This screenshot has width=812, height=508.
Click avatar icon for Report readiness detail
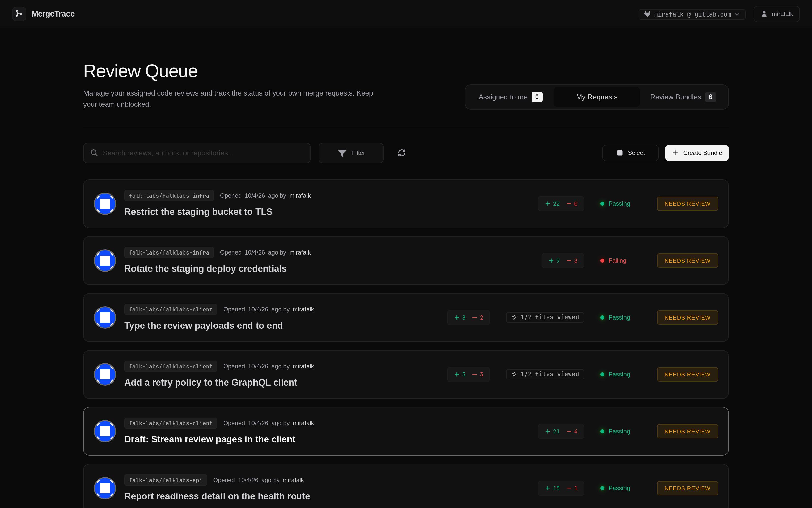coord(105,488)
